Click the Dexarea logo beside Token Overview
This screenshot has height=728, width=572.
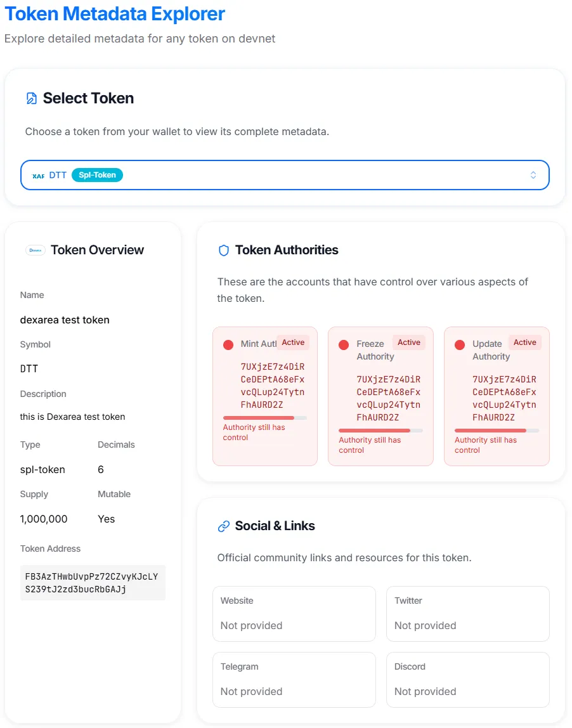(36, 250)
